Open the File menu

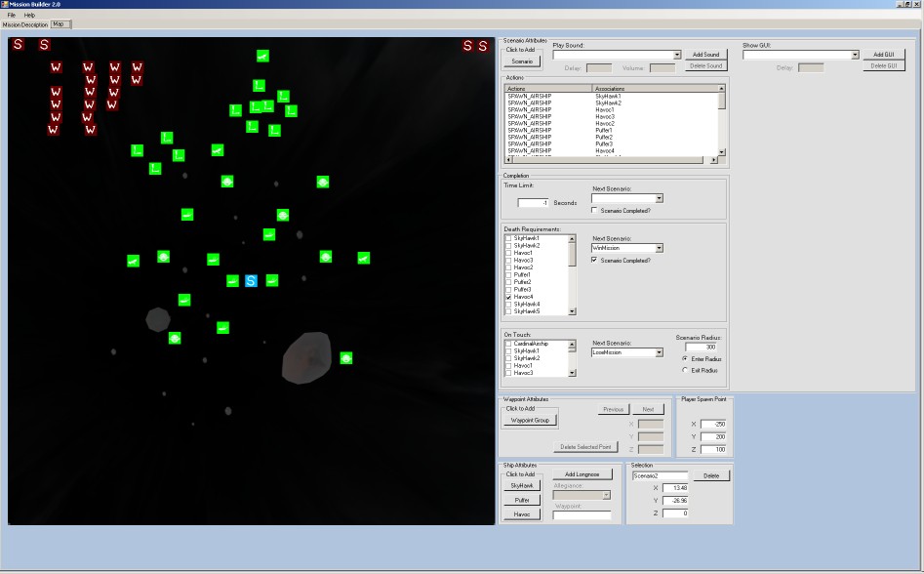pyautogui.click(x=9, y=16)
